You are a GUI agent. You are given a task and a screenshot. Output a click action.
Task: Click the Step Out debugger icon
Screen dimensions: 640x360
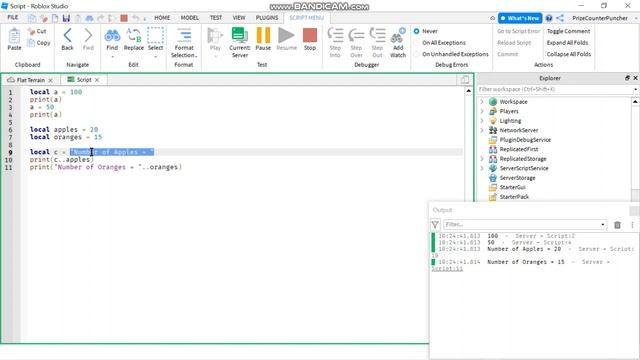[x=378, y=36]
